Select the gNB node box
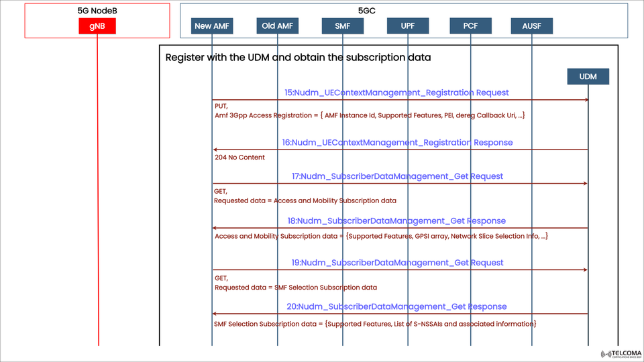 click(x=97, y=26)
